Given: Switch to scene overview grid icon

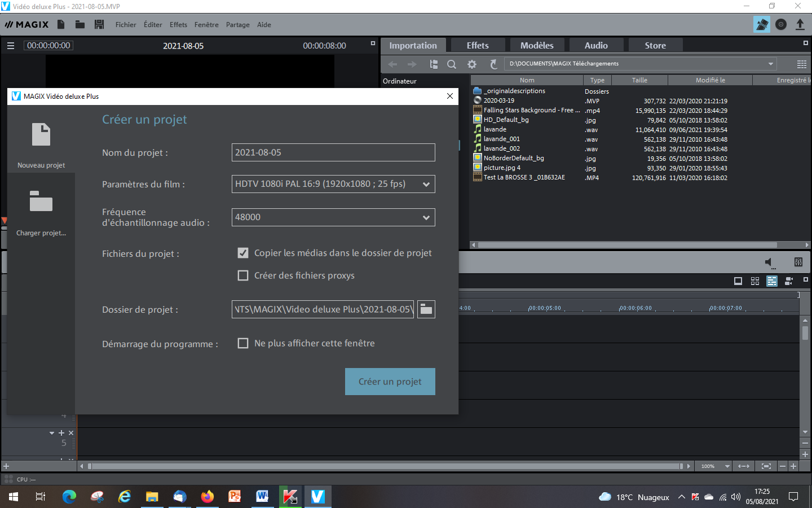Looking at the screenshot, I should click(x=755, y=281).
